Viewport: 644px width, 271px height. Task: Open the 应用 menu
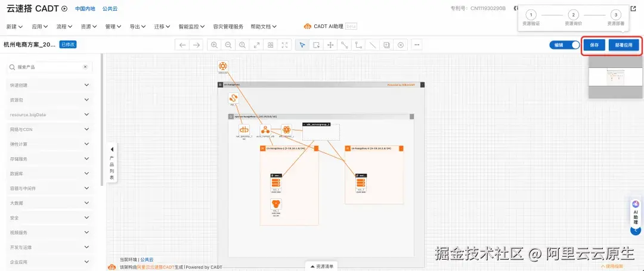click(x=40, y=27)
